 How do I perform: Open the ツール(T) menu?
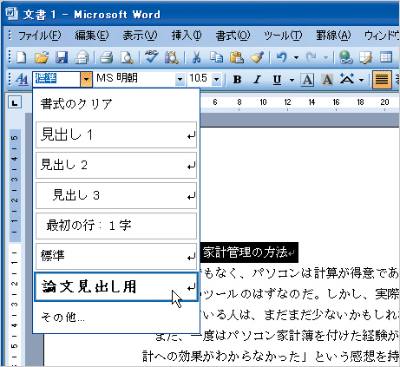pos(283,35)
